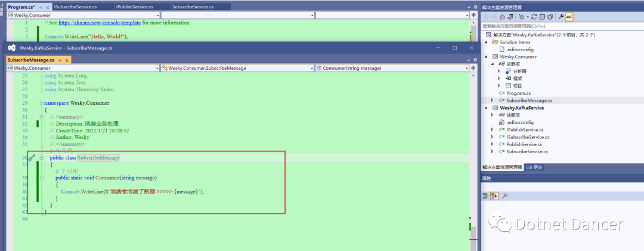Collapse the Wesky.Consumer project node

click(487, 57)
